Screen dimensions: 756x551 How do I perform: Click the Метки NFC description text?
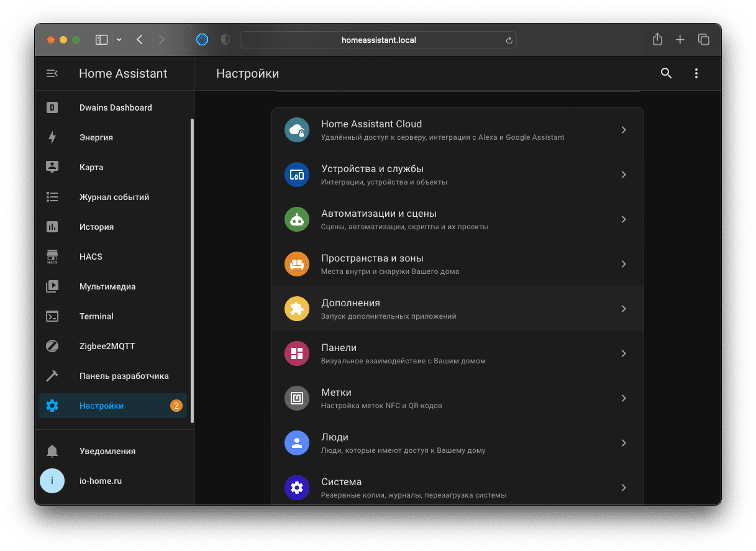pos(381,406)
